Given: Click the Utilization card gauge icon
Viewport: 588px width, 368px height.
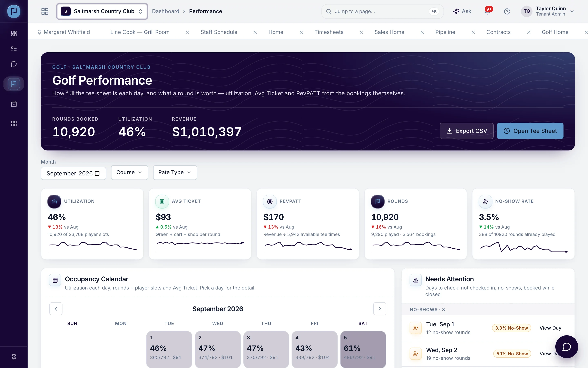Looking at the screenshot, I should coord(54,202).
